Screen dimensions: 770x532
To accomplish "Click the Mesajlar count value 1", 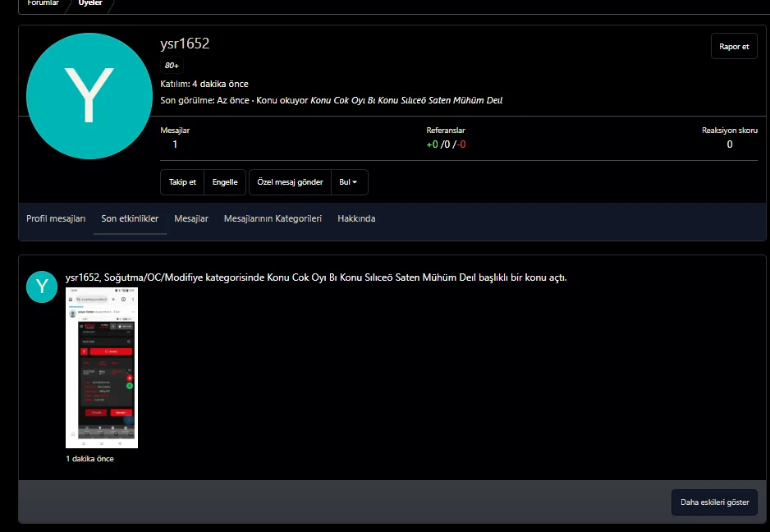I will (x=175, y=144).
